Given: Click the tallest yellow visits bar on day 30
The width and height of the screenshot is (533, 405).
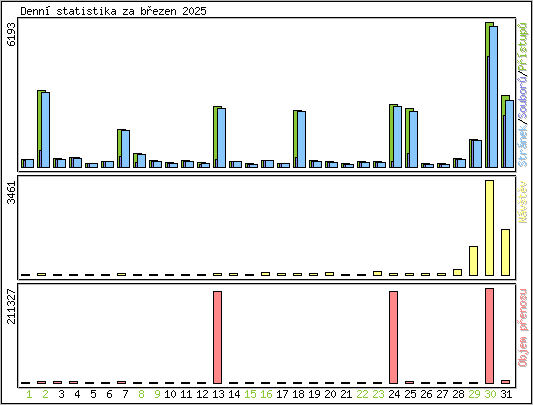Looking at the screenshot, I should [489, 228].
